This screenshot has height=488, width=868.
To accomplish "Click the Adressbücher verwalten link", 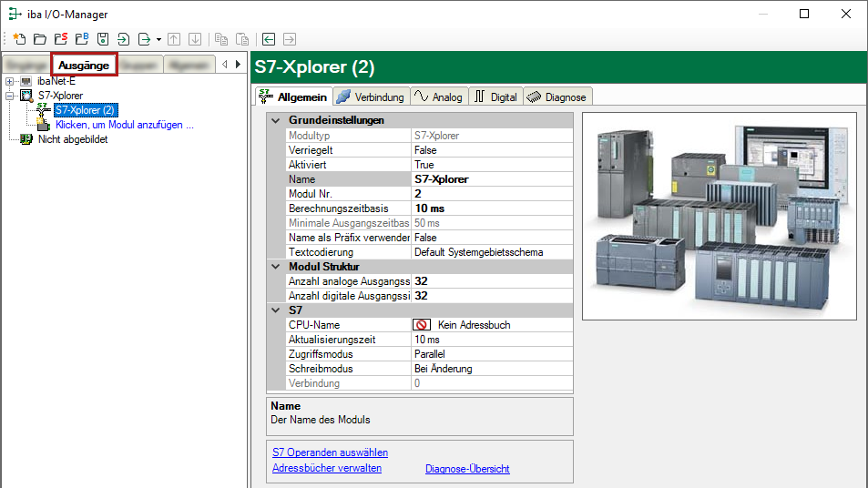I will (327, 468).
